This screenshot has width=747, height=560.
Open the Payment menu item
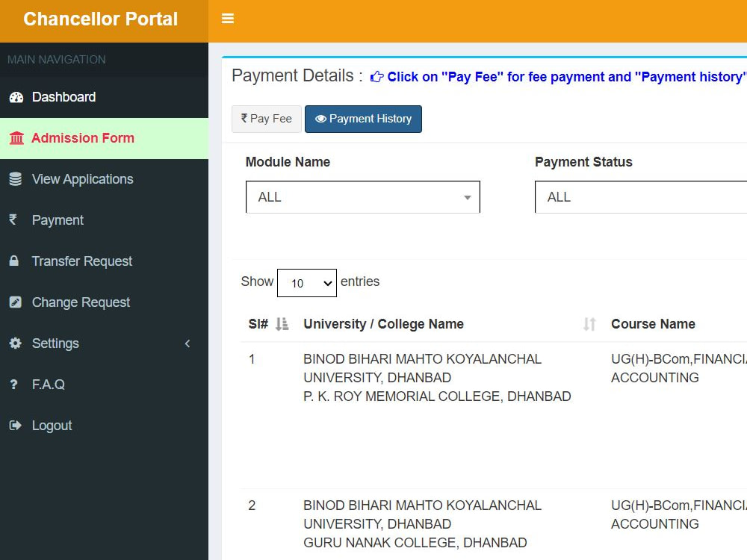pos(104,220)
